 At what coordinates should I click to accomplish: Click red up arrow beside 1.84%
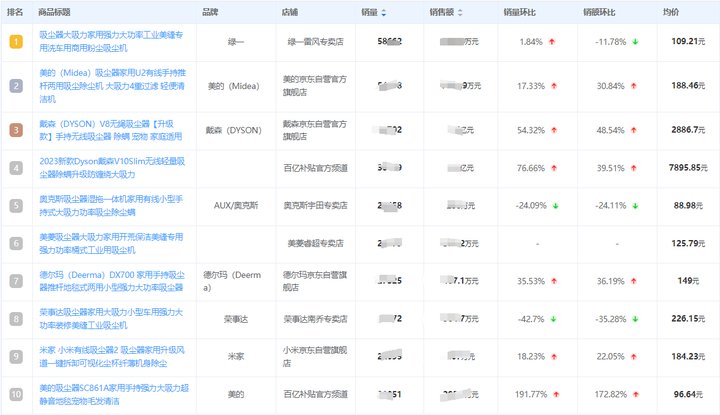[552, 42]
